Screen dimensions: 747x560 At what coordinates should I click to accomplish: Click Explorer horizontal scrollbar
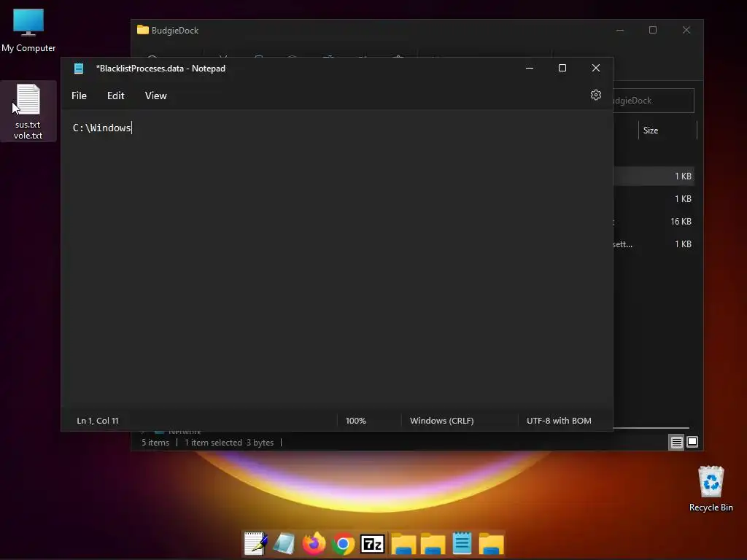tap(651, 428)
